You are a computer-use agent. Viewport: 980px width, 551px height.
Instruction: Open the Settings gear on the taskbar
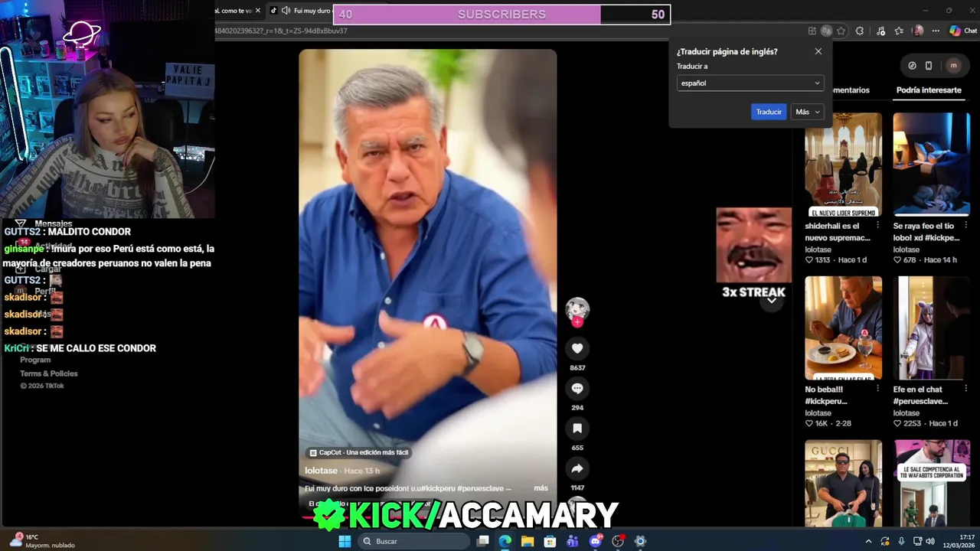pos(640,541)
